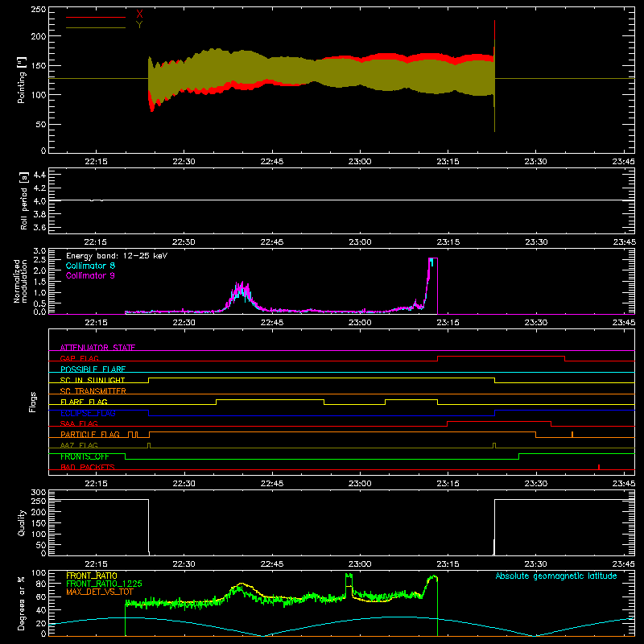644x644 pixels.
Task: Click the Degrees or % axis title
Action: click(21, 603)
